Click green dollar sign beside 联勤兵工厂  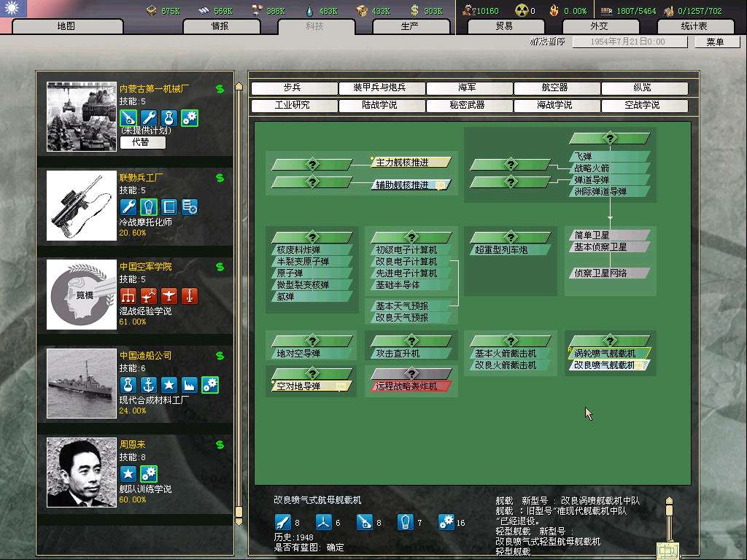click(220, 178)
